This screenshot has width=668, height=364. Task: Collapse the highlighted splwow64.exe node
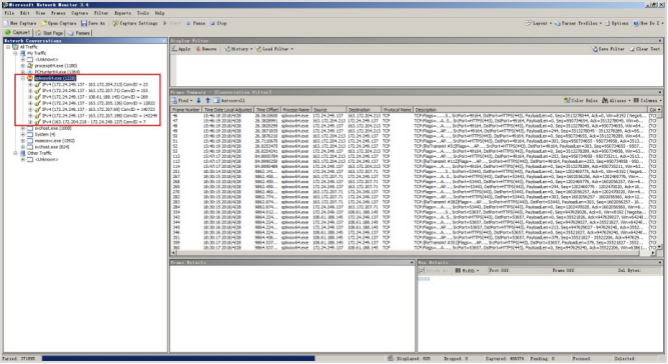click(x=23, y=78)
